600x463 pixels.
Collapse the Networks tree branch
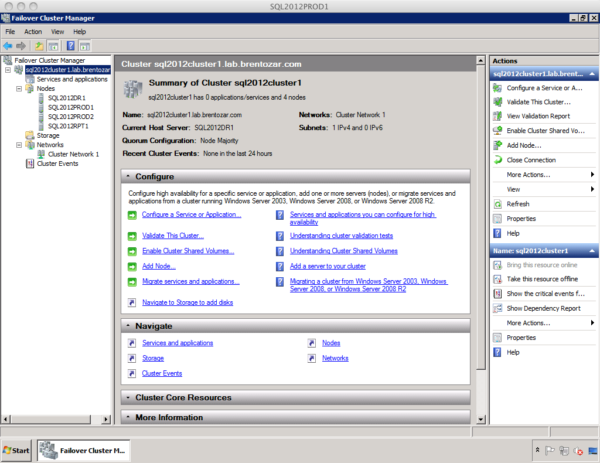point(19,145)
